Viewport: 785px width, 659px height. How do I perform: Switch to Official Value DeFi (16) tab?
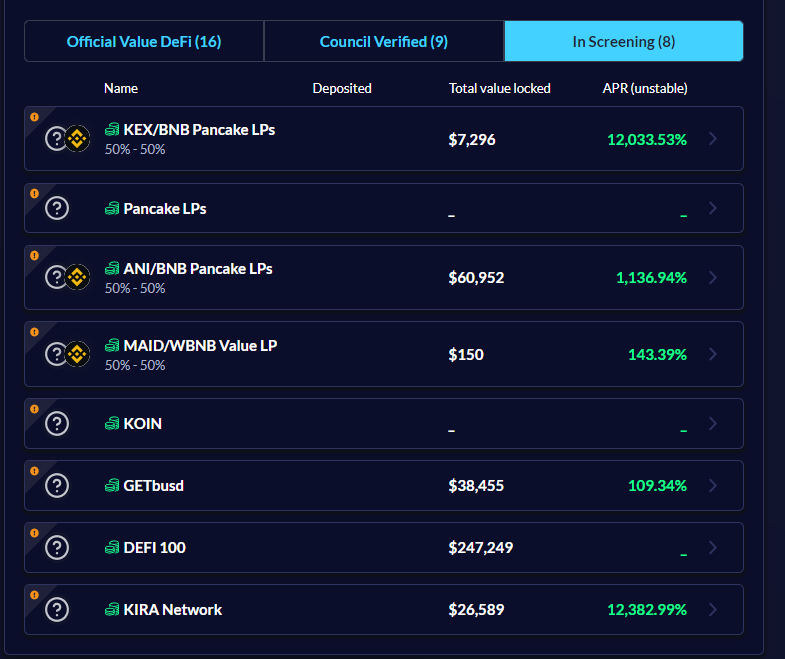(144, 42)
